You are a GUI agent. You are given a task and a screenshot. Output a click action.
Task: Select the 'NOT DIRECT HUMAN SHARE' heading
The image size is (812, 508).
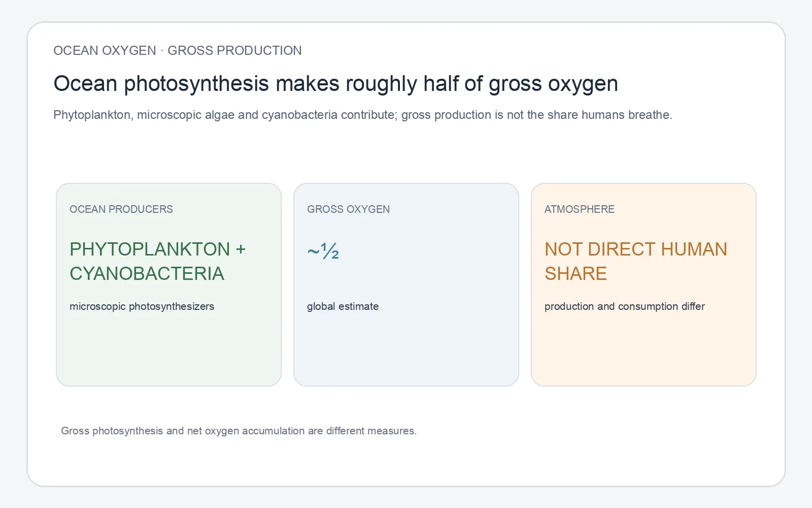pyautogui.click(x=636, y=262)
